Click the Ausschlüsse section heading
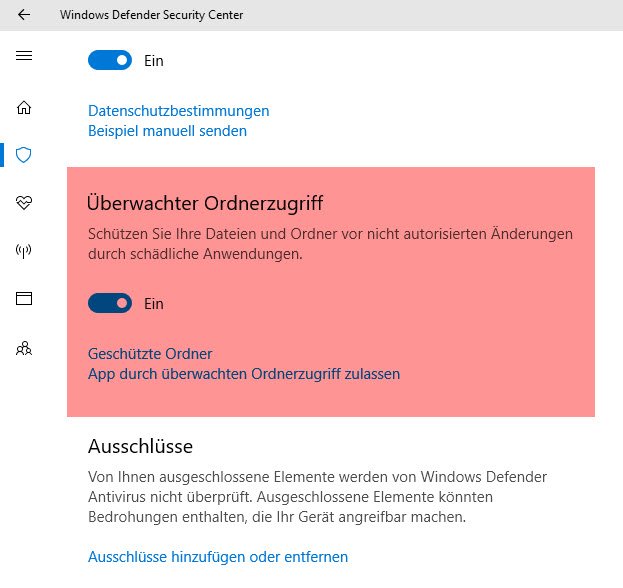The height and width of the screenshot is (588, 623). coord(140,445)
